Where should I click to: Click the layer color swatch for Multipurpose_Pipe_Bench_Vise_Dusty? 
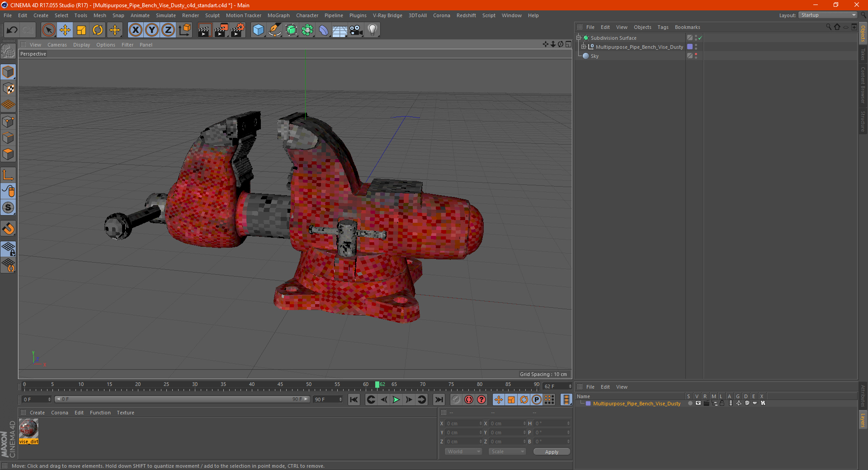588,404
